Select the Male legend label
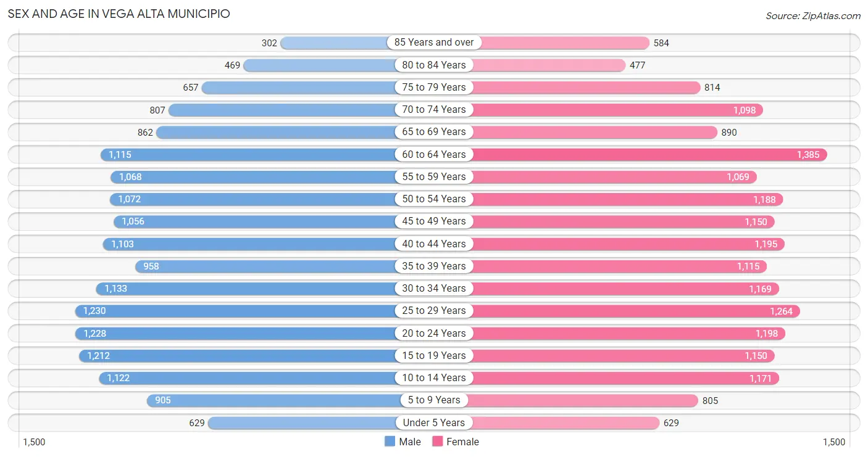The width and height of the screenshot is (868, 457). tap(410, 442)
